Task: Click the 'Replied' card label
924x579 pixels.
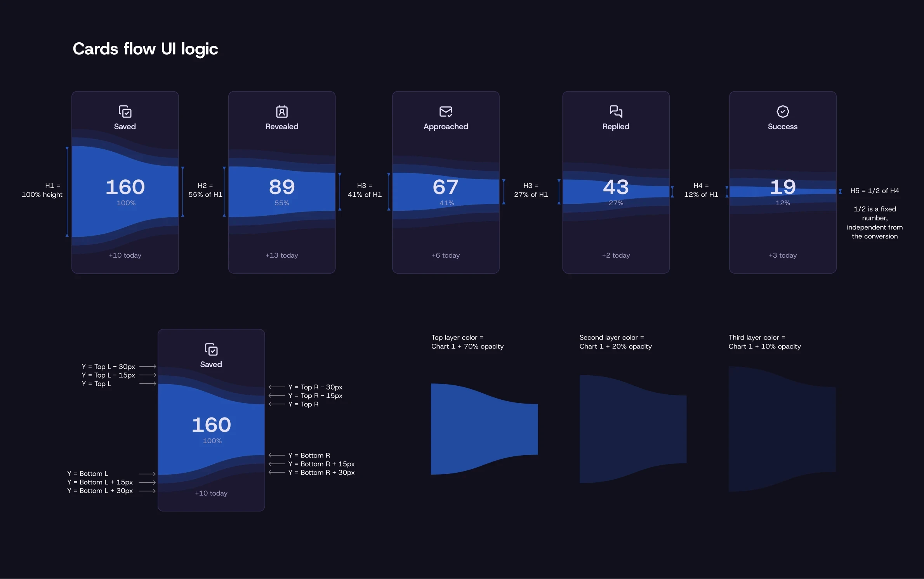Action: (x=616, y=127)
